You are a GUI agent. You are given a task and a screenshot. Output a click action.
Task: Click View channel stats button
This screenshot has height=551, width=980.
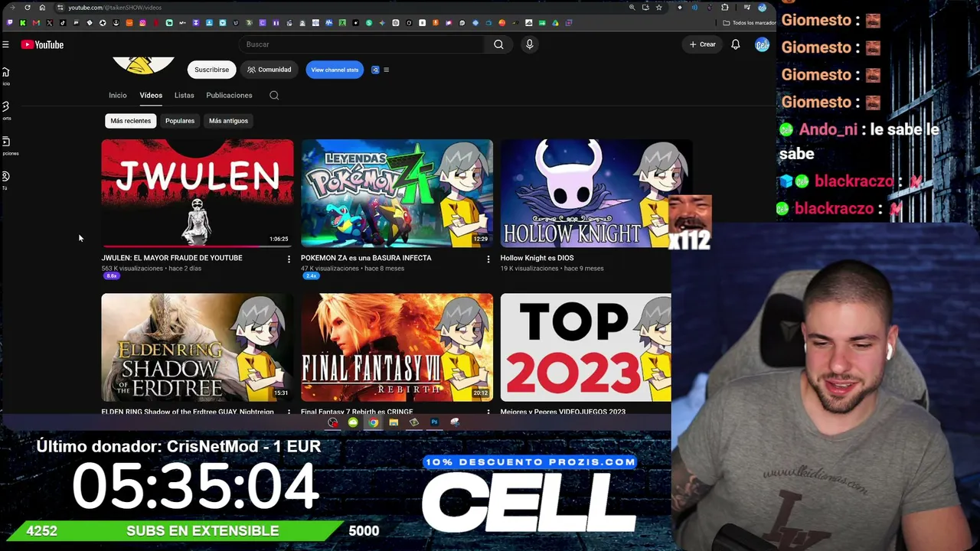(335, 70)
